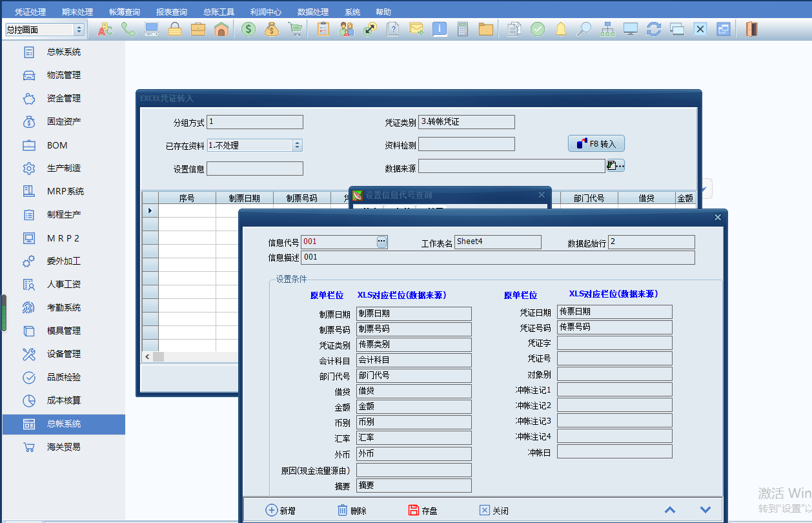Viewport: 812px width, 523px height.
Task: Click the money bag icon
Action: pyautogui.click(x=272, y=29)
